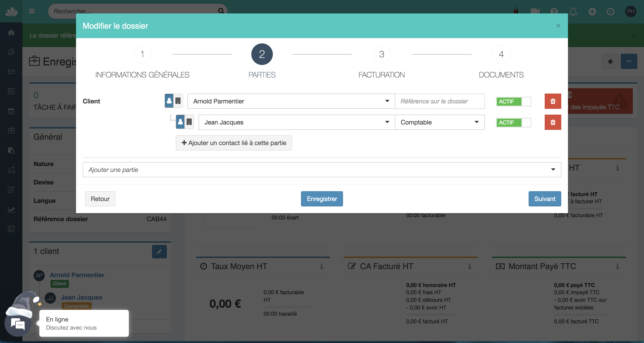Screen dimensions: 644x343
Task: Click info icon on Taux Moyen HT card
Action: [x=322, y=266]
